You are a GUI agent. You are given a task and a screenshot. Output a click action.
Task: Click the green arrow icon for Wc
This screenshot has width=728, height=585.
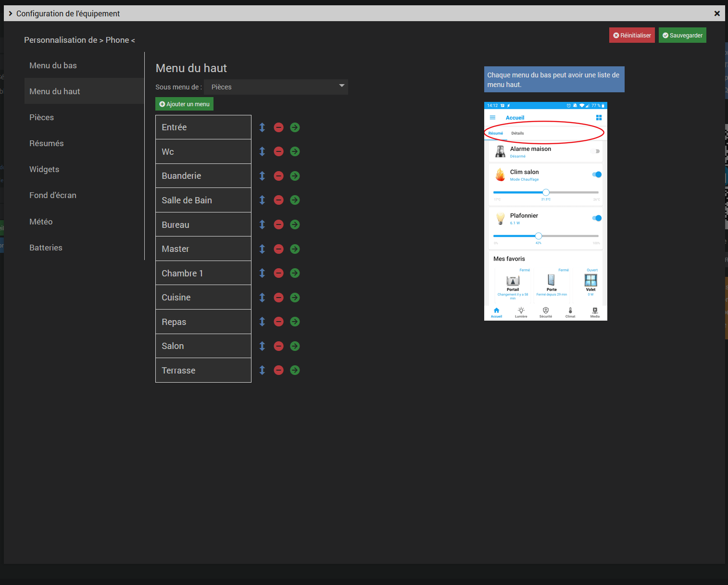pyautogui.click(x=295, y=151)
